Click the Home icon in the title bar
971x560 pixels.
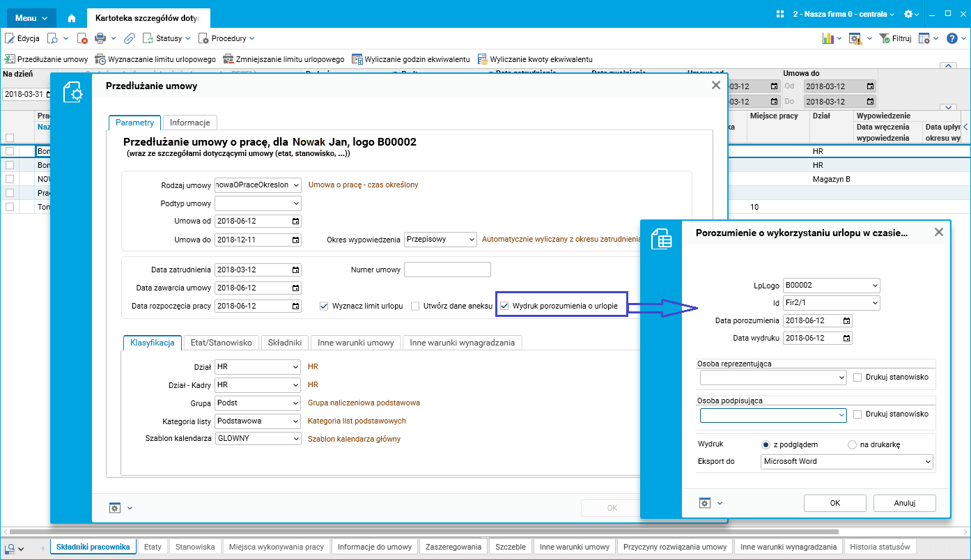coord(71,17)
